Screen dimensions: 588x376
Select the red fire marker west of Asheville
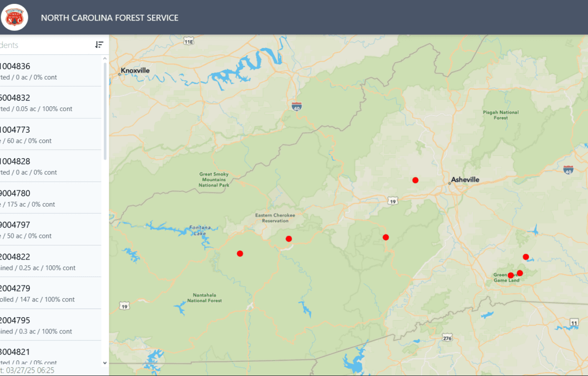click(x=415, y=180)
